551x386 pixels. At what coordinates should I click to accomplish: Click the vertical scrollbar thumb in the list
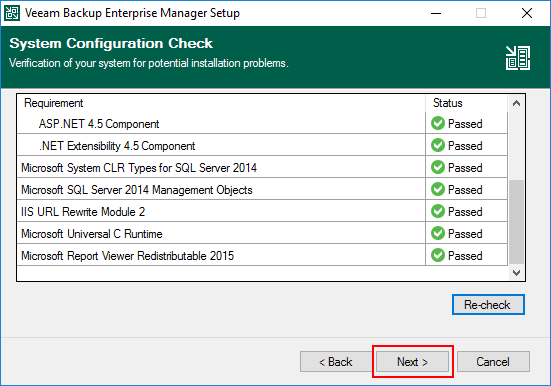(x=516, y=222)
